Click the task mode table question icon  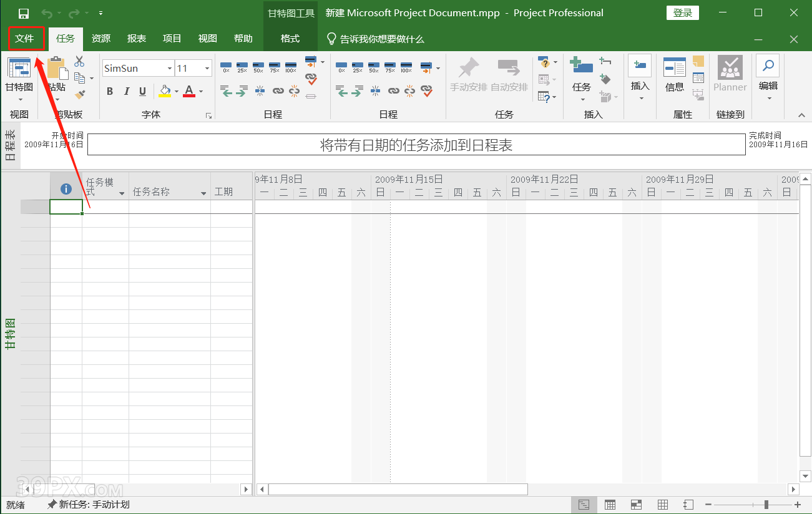click(x=544, y=97)
